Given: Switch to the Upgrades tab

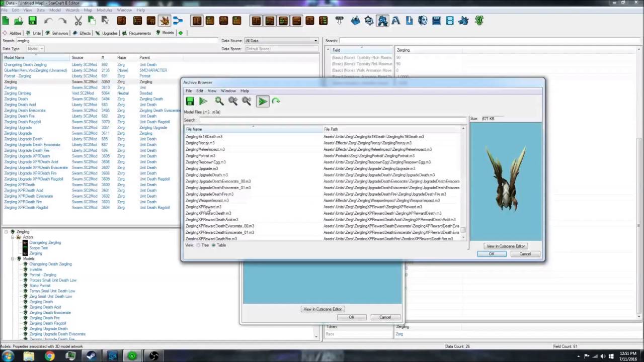Looking at the screenshot, I should (x=106, y=33).
